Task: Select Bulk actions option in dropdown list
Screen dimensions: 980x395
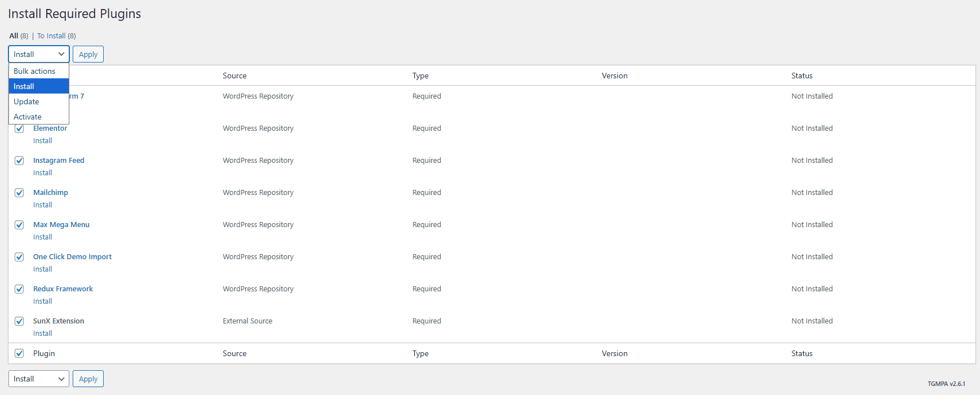Action: pyautogui.click(x=38, y=71)
